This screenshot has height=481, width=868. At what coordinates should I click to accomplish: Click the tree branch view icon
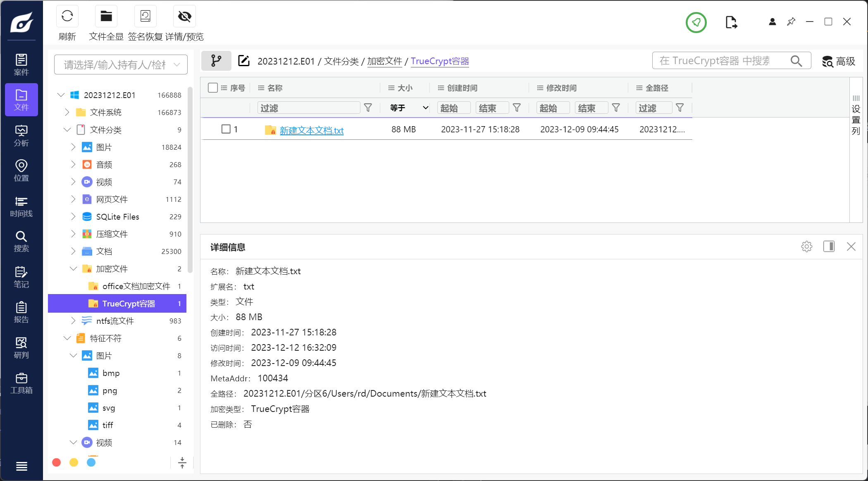pyautogui.click(x=216, y=61)
